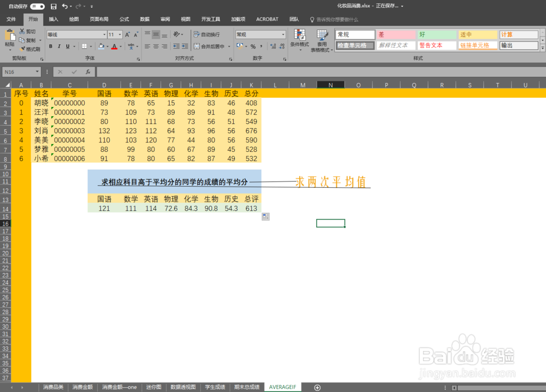Click the increase decimal icon
The height and width of the screenshot is (392, 546).
[x=274, y=46]
